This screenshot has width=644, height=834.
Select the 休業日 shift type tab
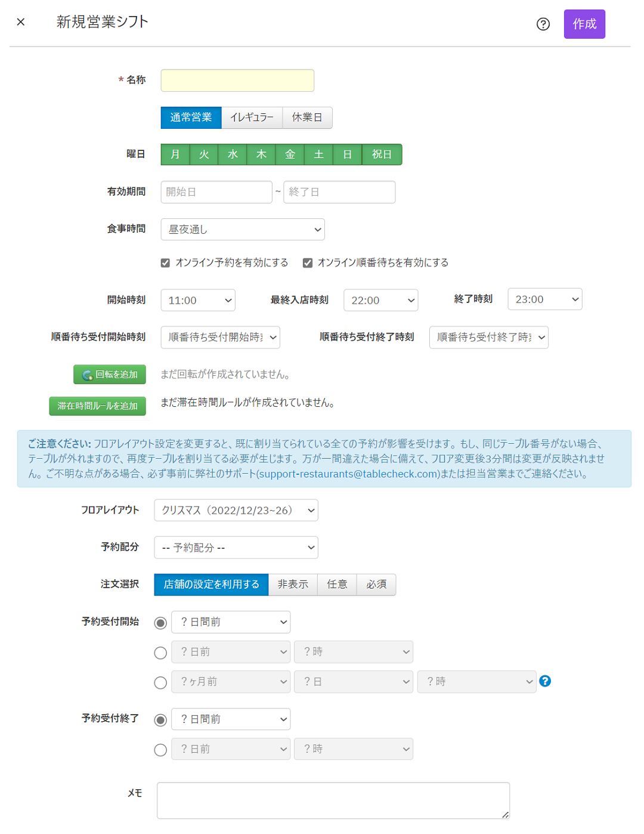(x=307, y=118)
